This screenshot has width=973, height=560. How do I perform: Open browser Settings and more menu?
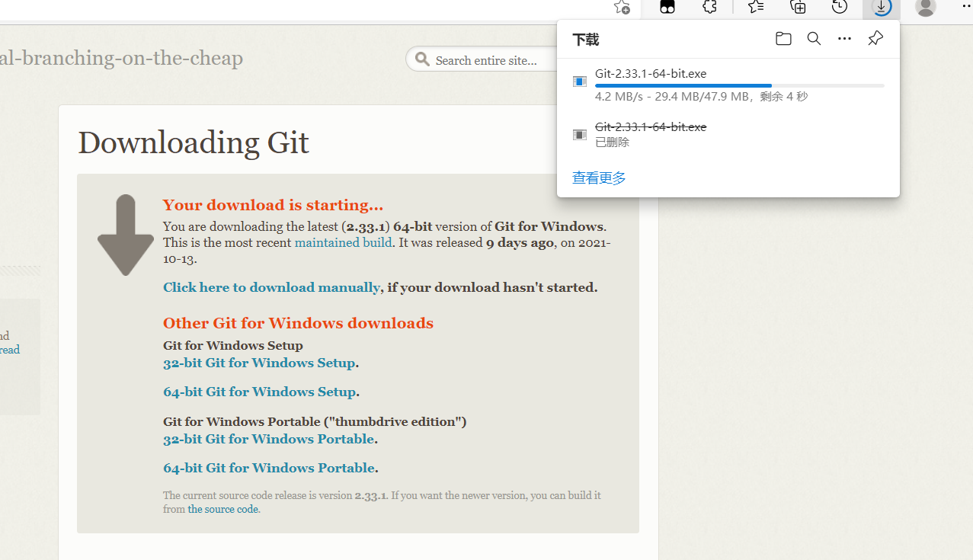(965, 6)
